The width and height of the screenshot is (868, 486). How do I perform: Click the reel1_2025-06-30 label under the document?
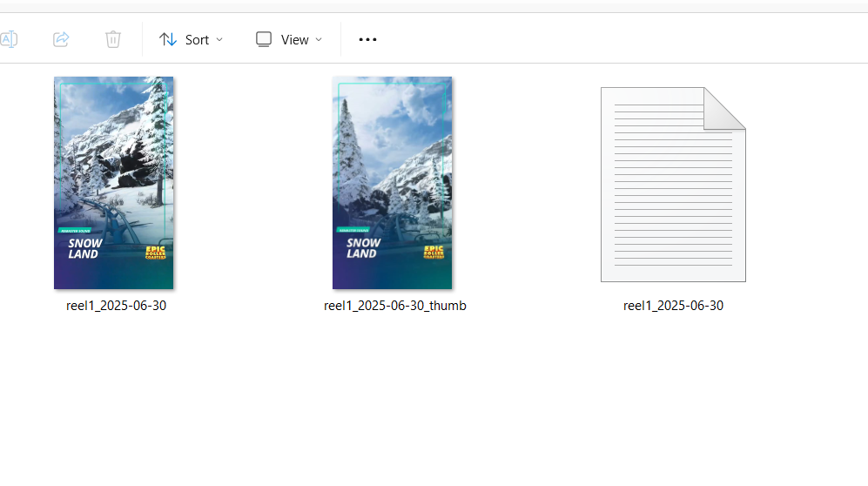pos(673,306)
